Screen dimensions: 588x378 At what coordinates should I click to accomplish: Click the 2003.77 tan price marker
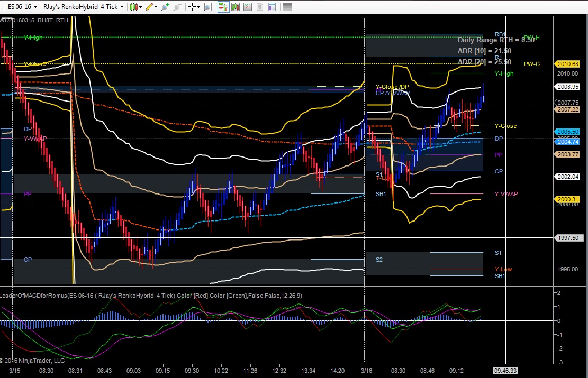point(567,154)
